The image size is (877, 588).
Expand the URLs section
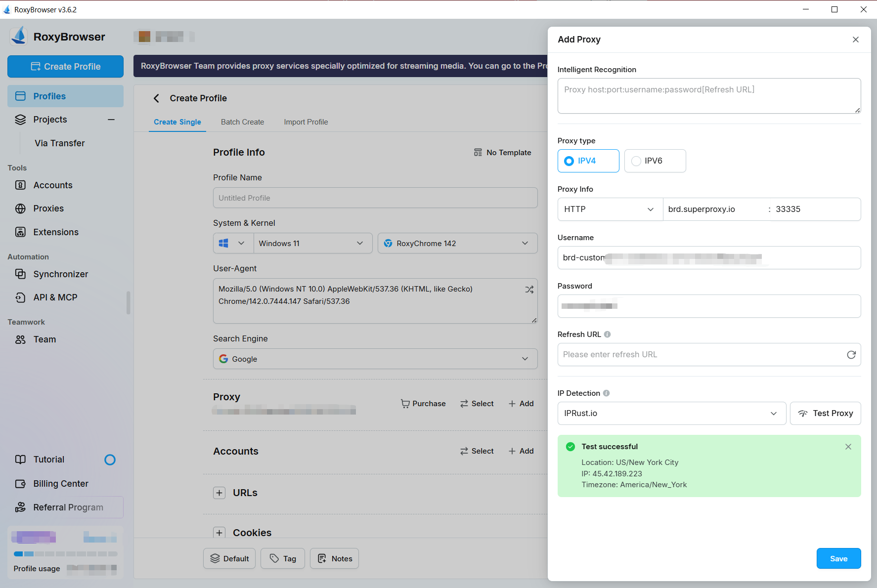(x=219, y=493)
